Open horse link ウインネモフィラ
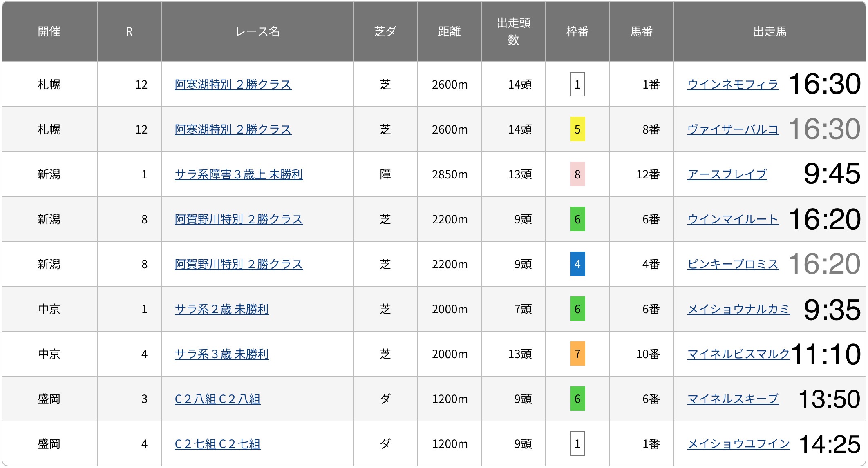 tap(732, 85)
